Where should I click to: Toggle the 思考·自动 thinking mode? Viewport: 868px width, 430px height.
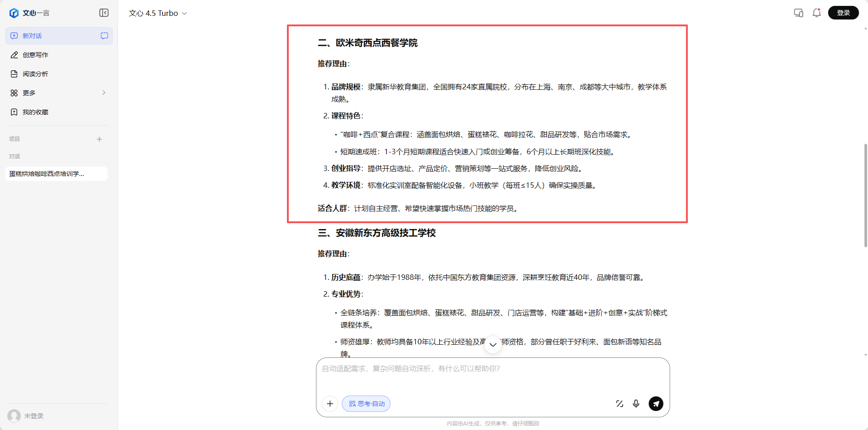coord(366,403)
